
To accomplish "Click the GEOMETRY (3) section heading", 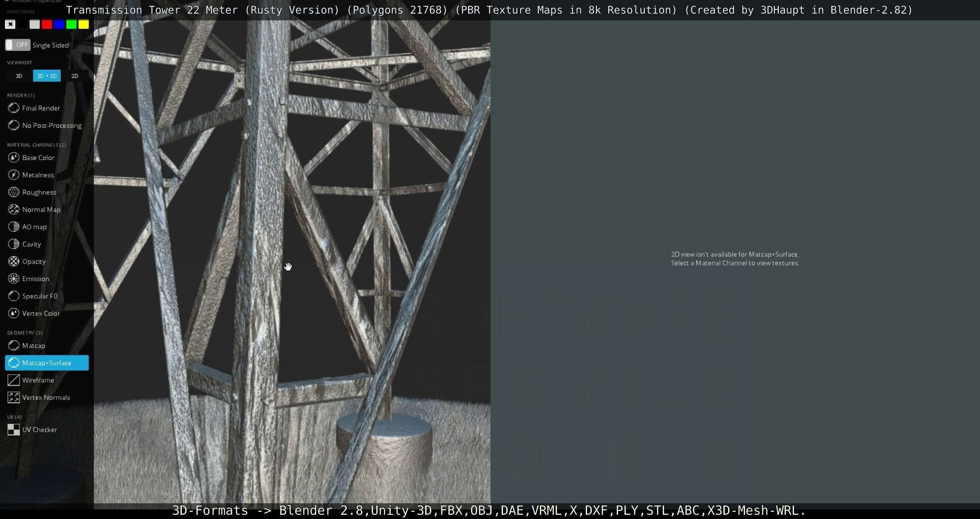I will pyautogui.click(x=25, y=333).
